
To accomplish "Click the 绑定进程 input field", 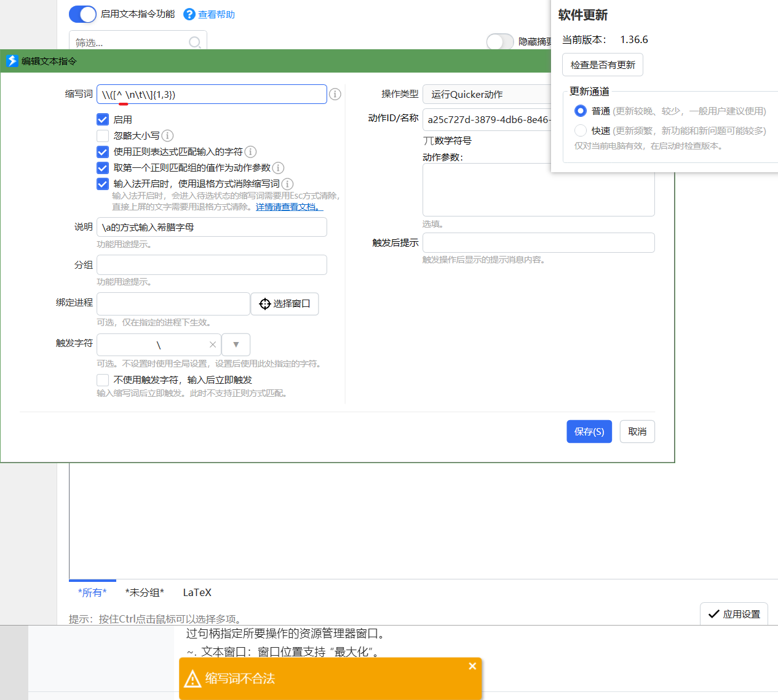I will pos(173,304).
